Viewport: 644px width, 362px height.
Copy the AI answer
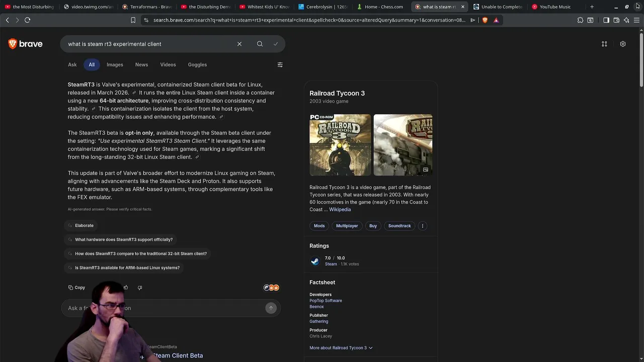click(x=76, y=288)
